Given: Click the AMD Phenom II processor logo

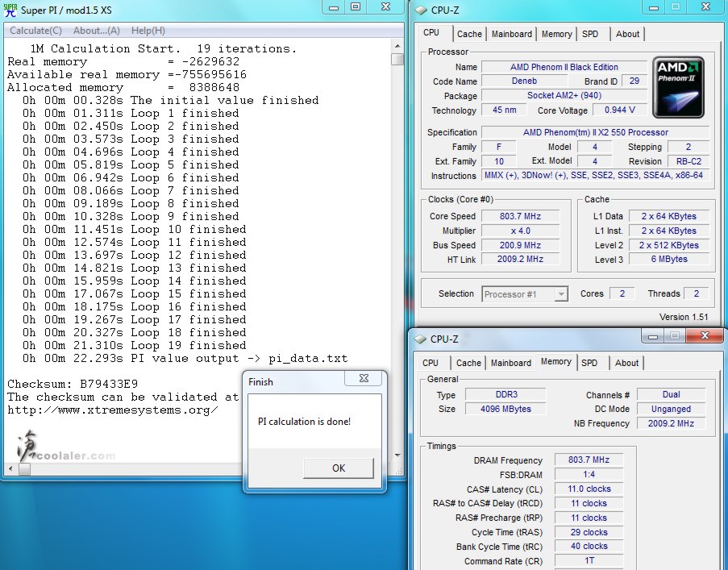Looking at the screenshot, I should click(x=678, y=87).
